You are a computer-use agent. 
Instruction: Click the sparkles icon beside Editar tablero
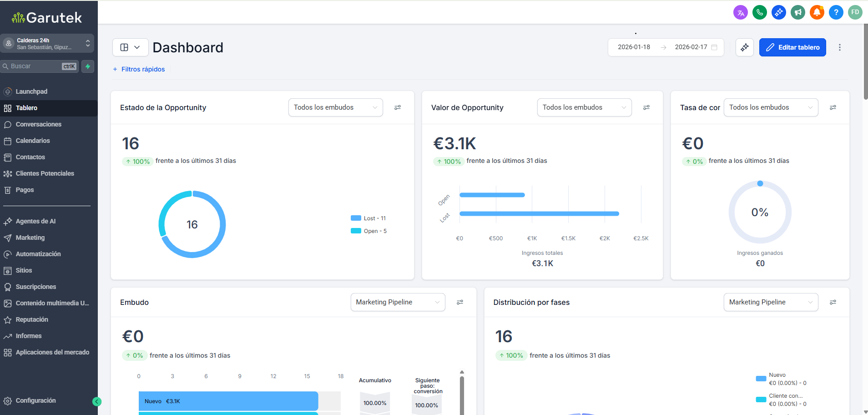click(x=745, y=47)
